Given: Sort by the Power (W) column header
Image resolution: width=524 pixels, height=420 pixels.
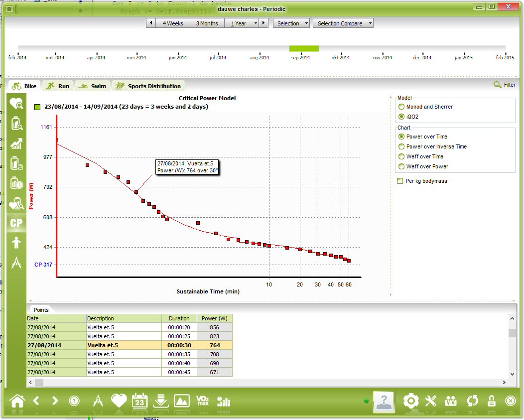Looking at the screenshot, I should 215,318.
